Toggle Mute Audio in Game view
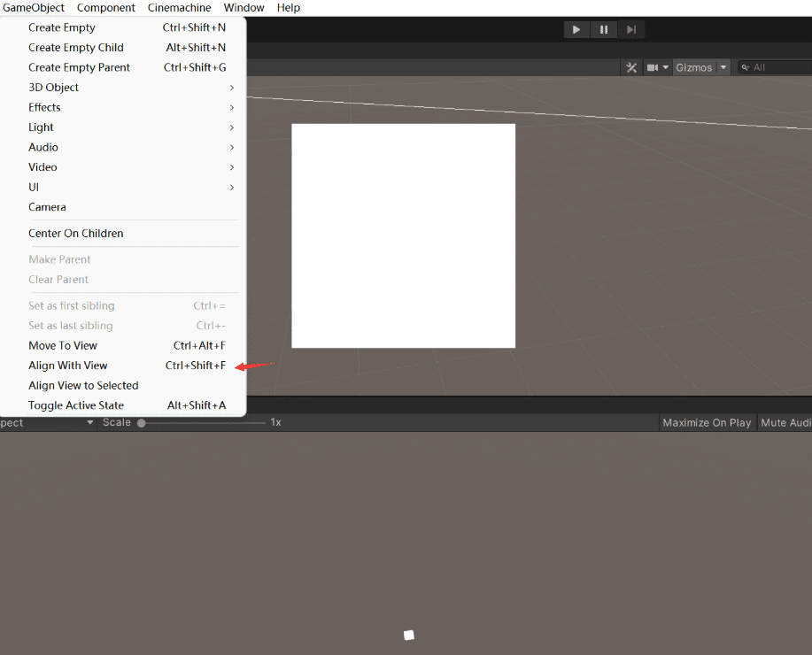812x655 pixels. 785,423
